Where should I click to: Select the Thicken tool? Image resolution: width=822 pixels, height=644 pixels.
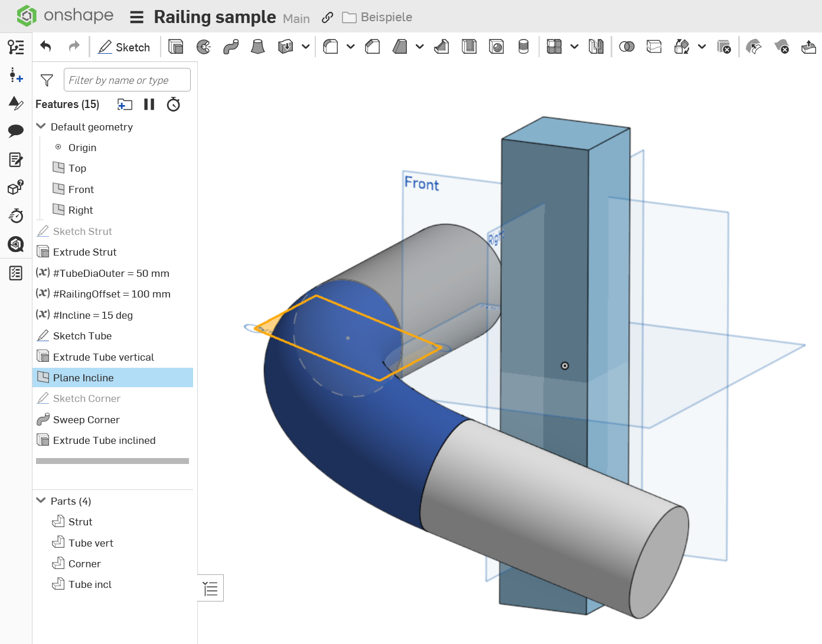[286, 47]
